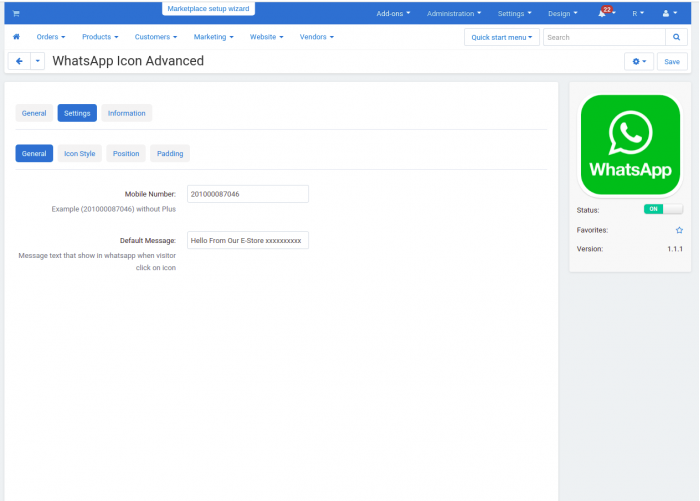Click the Example (201000087046) without Plus hint
Image resolution: width=700 pixels, height=501 pixels.
click(x=113, y=209)
